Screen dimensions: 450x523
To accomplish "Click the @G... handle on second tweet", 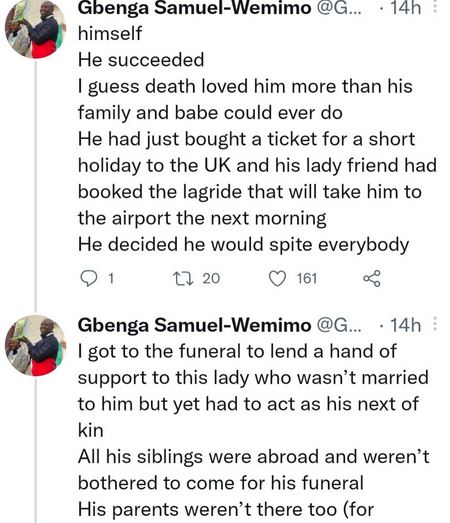I will 339,325.
